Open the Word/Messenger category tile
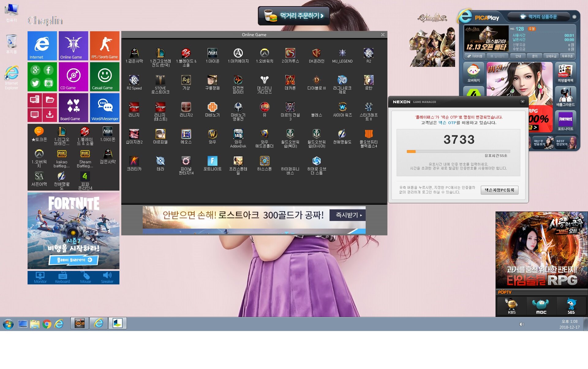588x369 pixels. [x=104, y=108]
